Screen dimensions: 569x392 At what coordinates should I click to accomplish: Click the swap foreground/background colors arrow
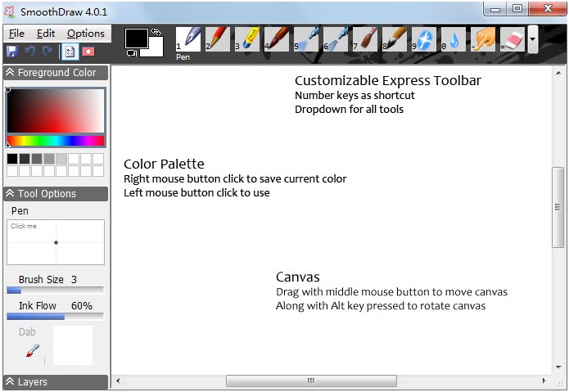pyautogui.click(x=156, y=32)
